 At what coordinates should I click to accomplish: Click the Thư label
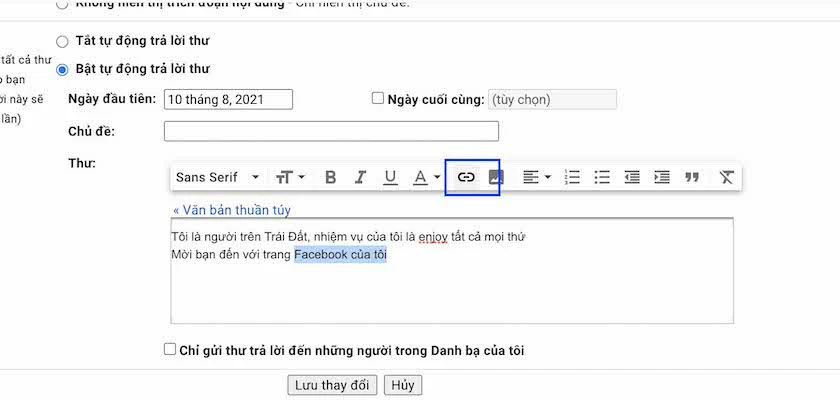click(x=82, y=163)
